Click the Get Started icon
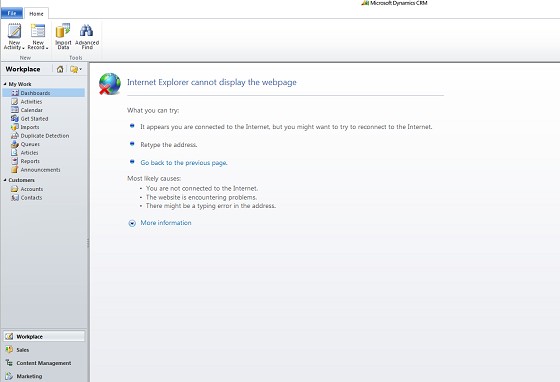 (15, 119)
